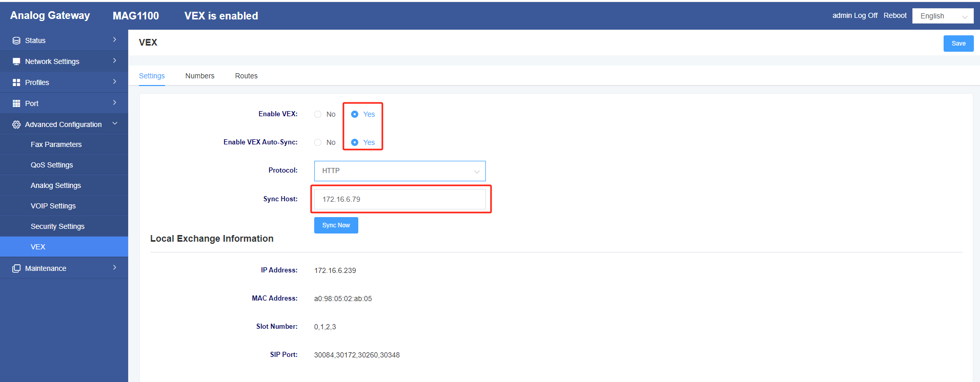Expand the Status menu chevron

114,39
